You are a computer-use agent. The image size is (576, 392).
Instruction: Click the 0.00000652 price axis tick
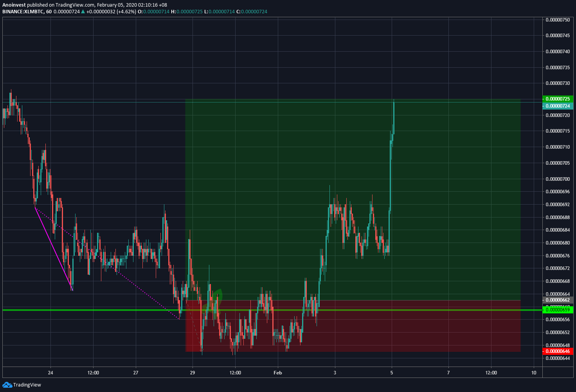click(x=558, y=332)
